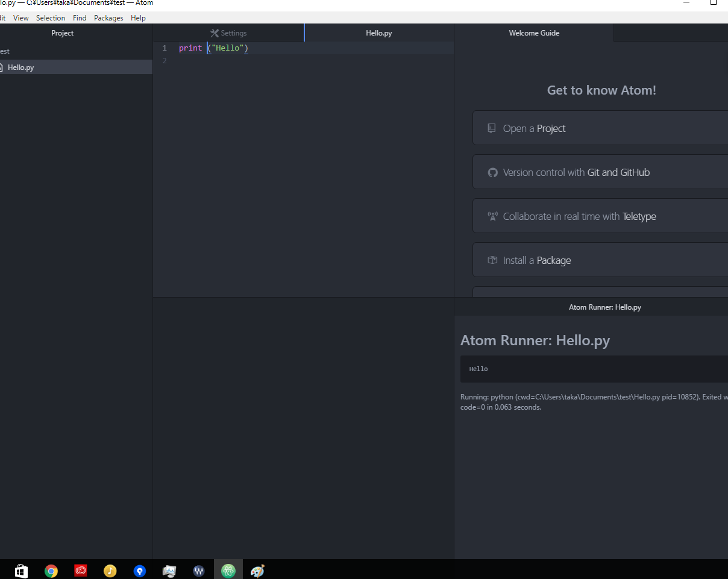Click the print keyword on line 1
Screen dimensions: 728x579
coord(190,48)
